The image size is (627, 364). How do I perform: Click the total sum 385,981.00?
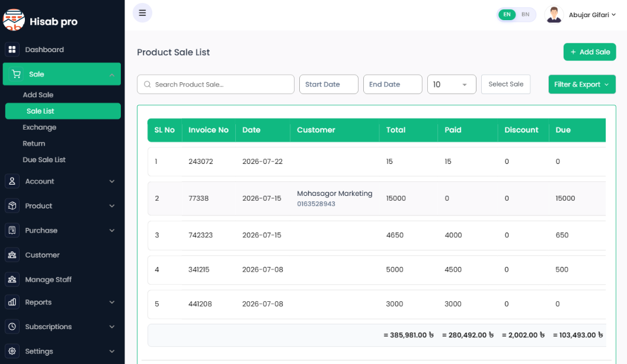[408, 335]
